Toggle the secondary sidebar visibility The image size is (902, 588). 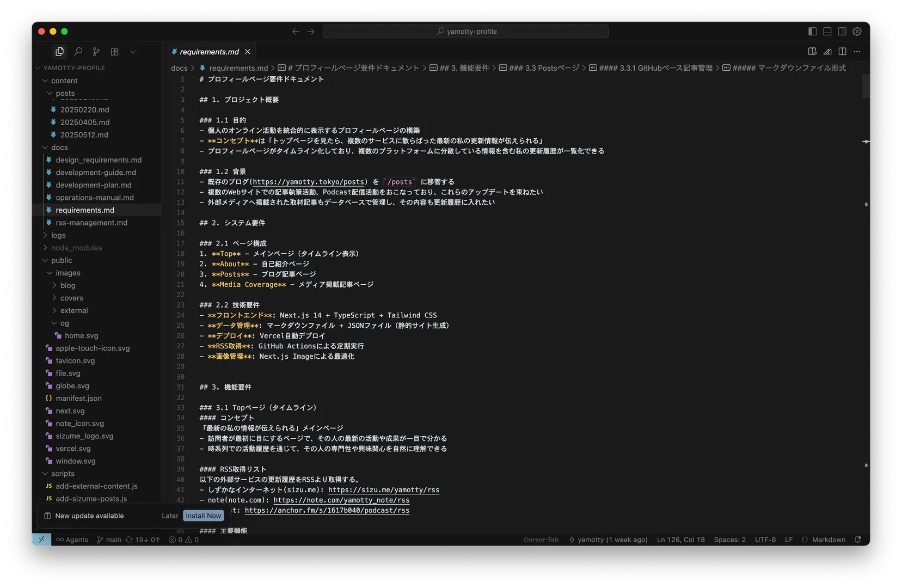pos(842,32)
